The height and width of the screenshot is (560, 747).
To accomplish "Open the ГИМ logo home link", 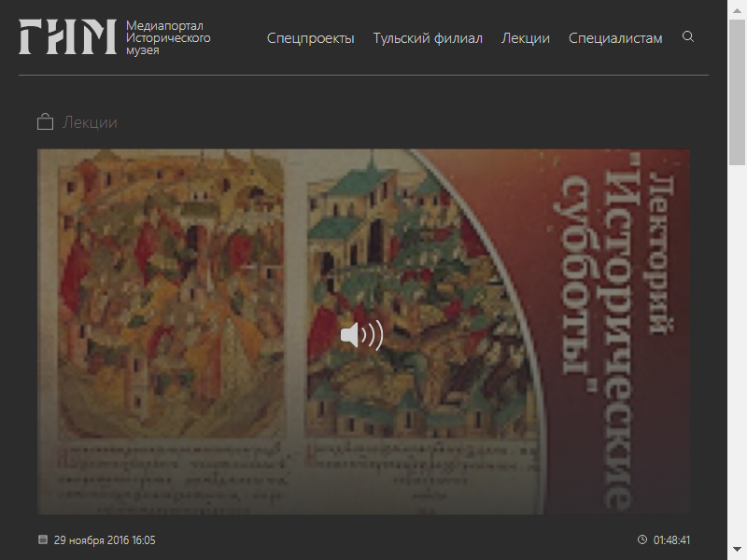I will click(x=67, y=36).
